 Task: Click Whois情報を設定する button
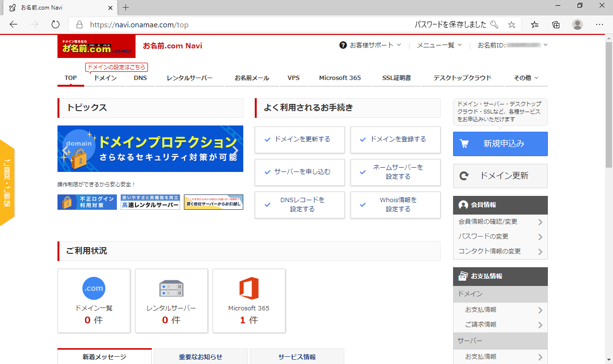(x=396, y=205)
